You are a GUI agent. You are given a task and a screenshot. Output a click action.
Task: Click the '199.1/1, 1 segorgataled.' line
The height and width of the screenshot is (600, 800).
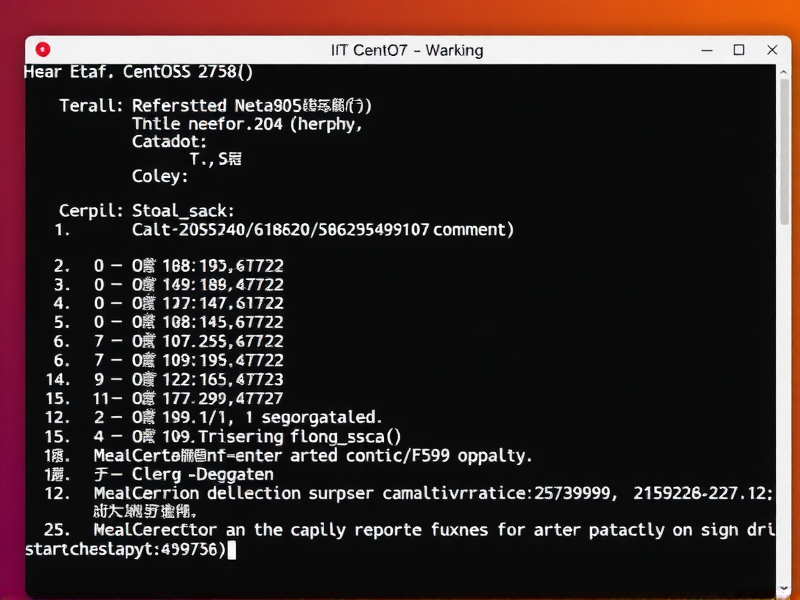coord(257,417)
